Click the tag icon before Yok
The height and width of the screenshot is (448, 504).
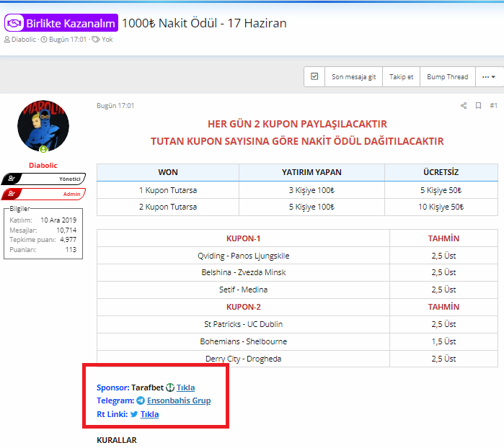tap(95, 40)
